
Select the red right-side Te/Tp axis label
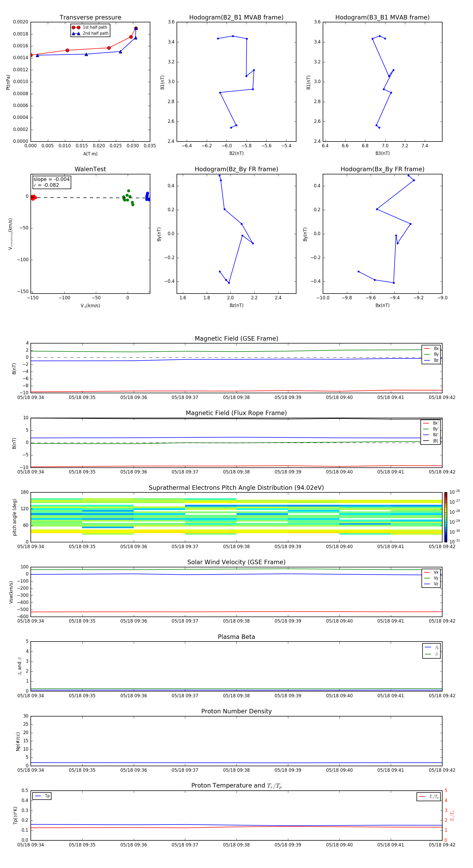pyautogui.click(x=452, y=816)
